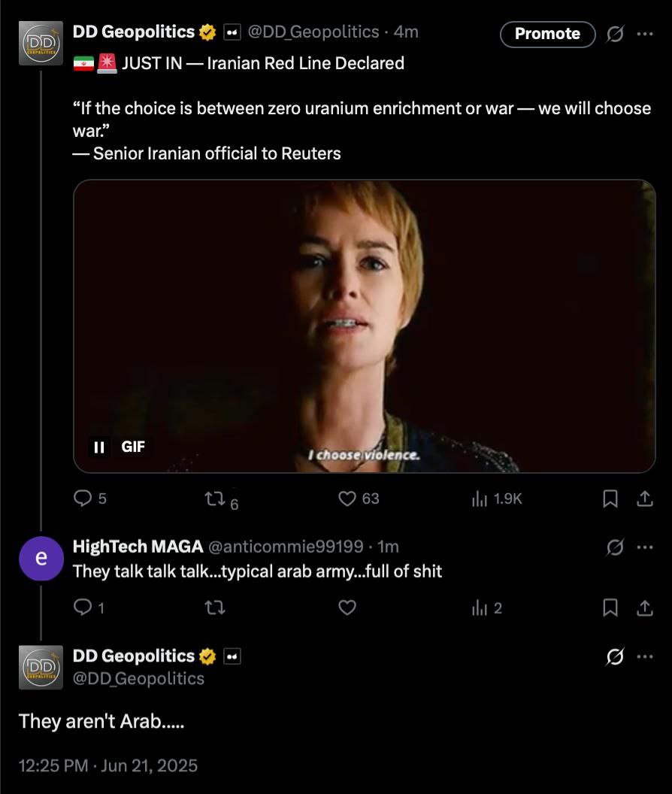Repost HighTech MAGA's comment
Image resolution: width=672 pixels, height=794 pixels.
tap(214, 608)
